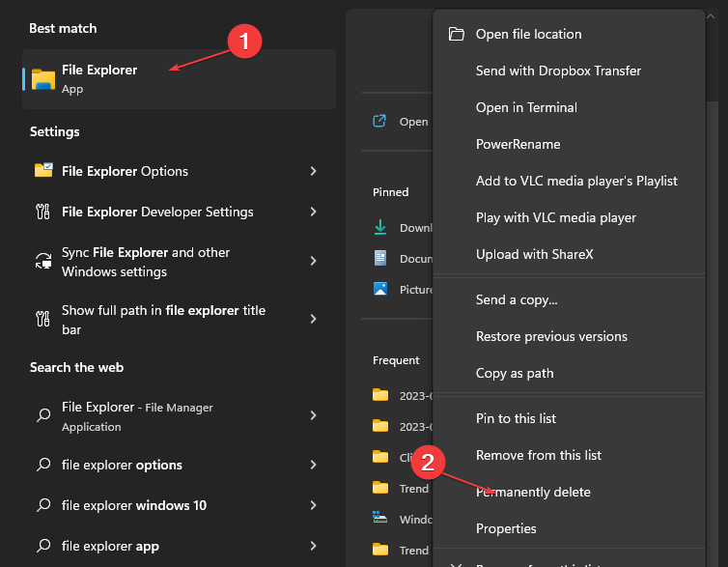Expand the File Explorer Options result chevron
This screenshot has height=567, width=728.
point(313,171)
